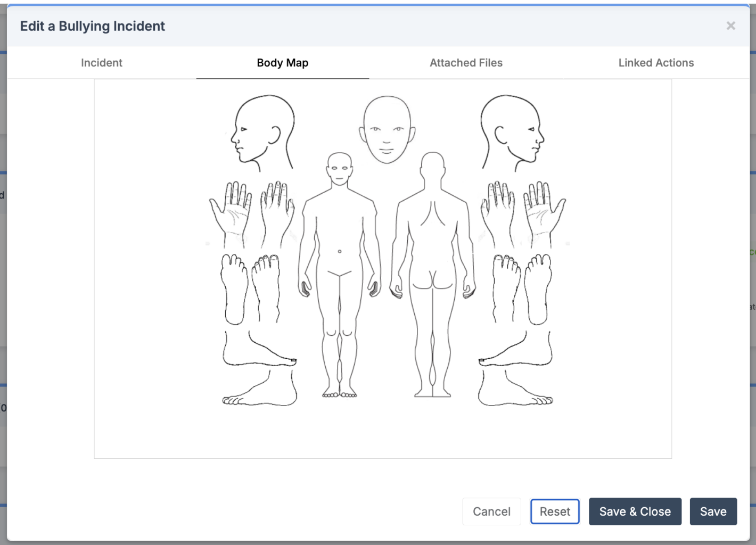The width and height of the screenshot is (756, 545).
Task: Click the right pair of hands diagram
Action: 524,213
